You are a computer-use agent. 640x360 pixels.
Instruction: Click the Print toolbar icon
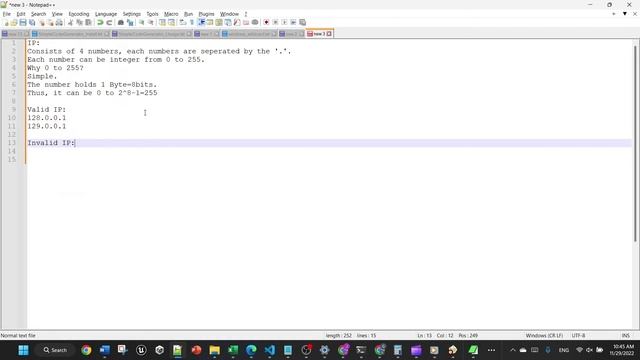pyautogui.click(x=59, y=22)
